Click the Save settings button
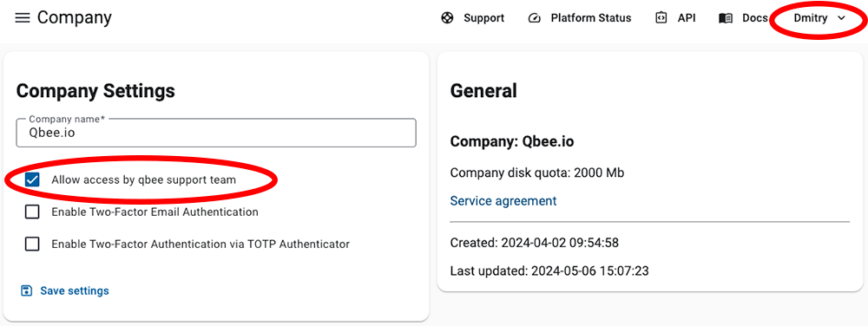The width and height of the screenshot is (868, 326). pos(65,290)
